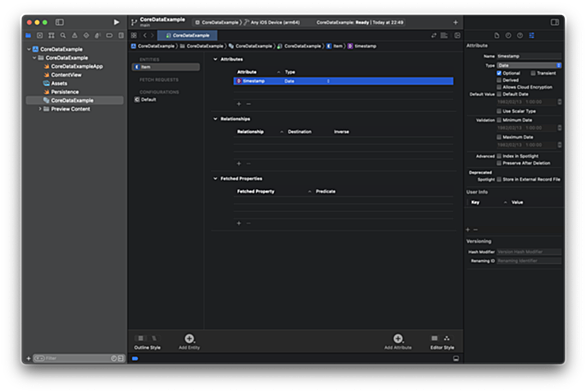This screenshot has width=586, height=392.
Task: Go back with the left chevron
Action: coord(145,36)
